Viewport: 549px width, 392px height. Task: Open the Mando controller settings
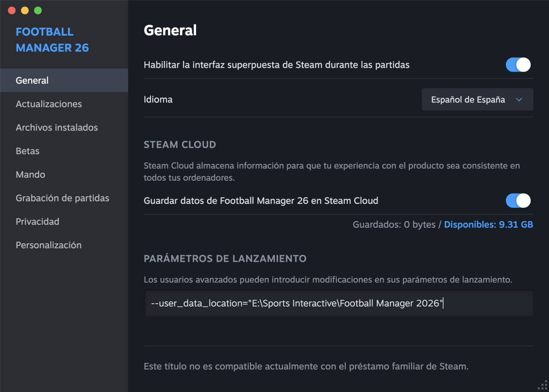click(x=31, y=174)
